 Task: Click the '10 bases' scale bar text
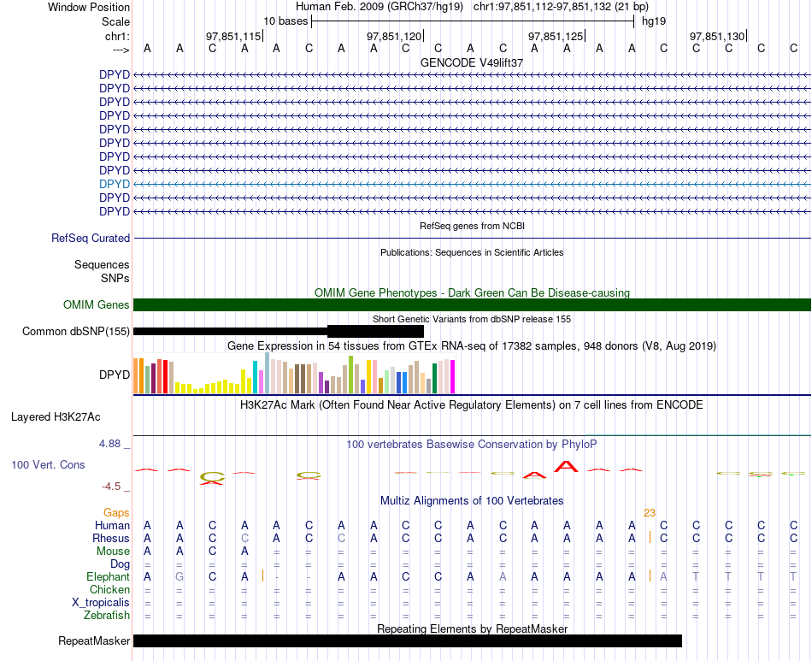285,21
